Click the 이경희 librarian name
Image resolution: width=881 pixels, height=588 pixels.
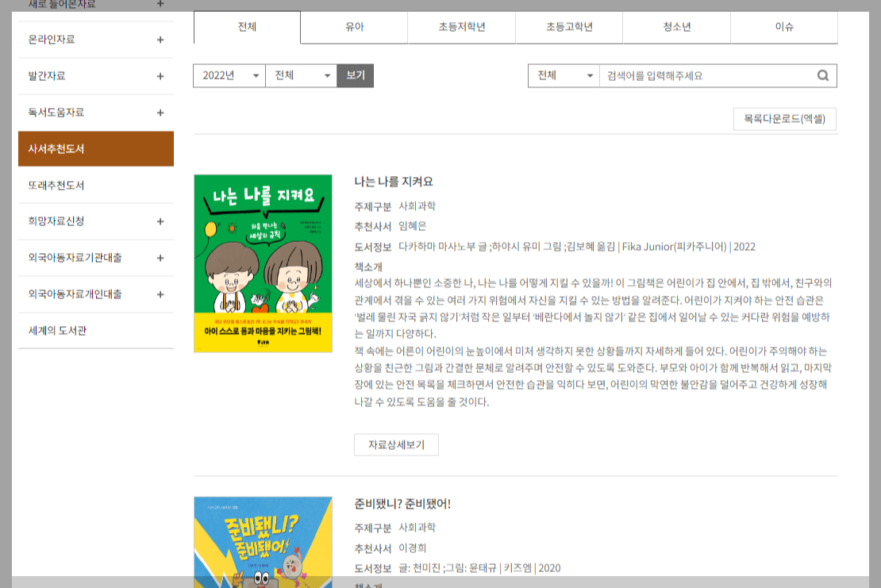tap(413, 548)
